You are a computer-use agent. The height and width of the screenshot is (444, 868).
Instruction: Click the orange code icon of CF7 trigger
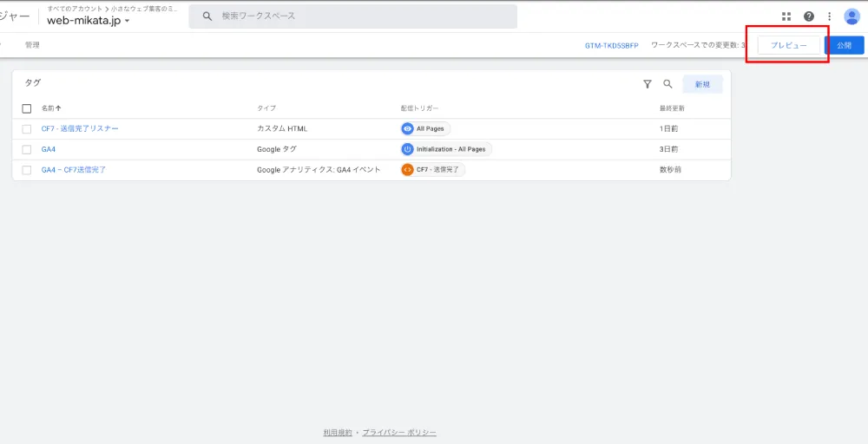click(407, 170)
